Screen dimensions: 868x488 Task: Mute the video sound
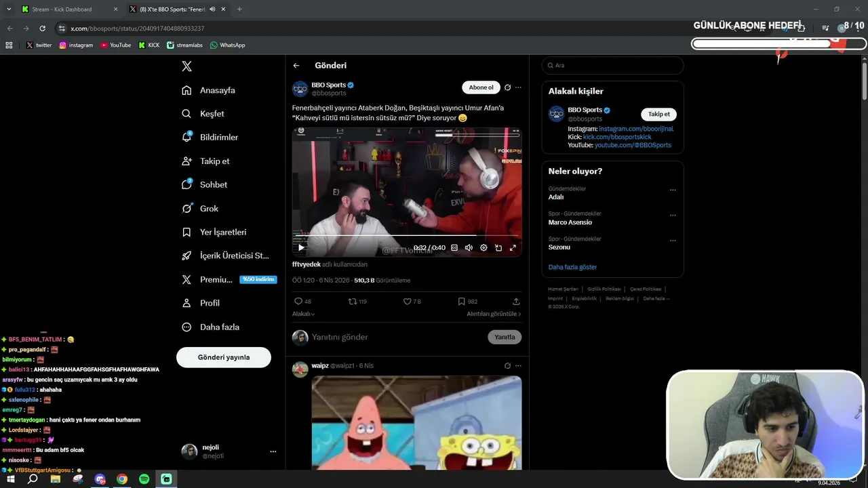(469, 247)
